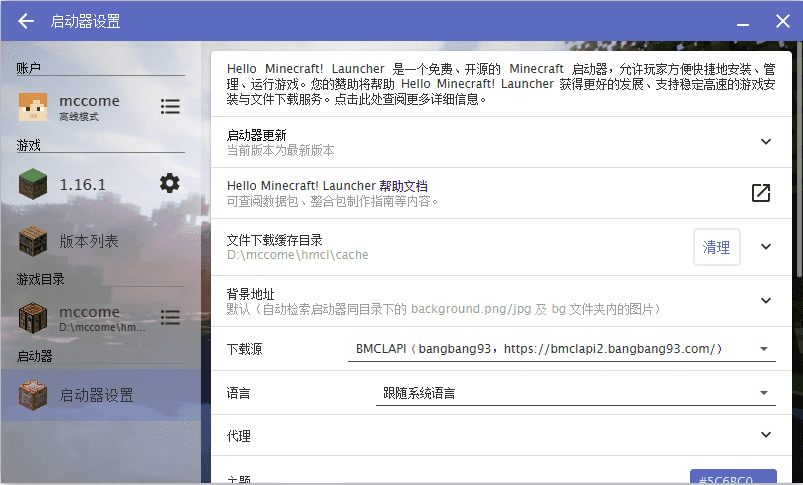Select game version 1.16.1 entry
The height and width of the screenshot is (485, 803).
click(x=82, y=184)
